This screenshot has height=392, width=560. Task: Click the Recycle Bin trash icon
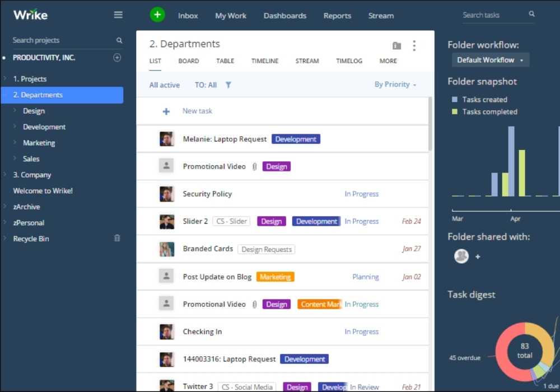[x=117, y=238]
